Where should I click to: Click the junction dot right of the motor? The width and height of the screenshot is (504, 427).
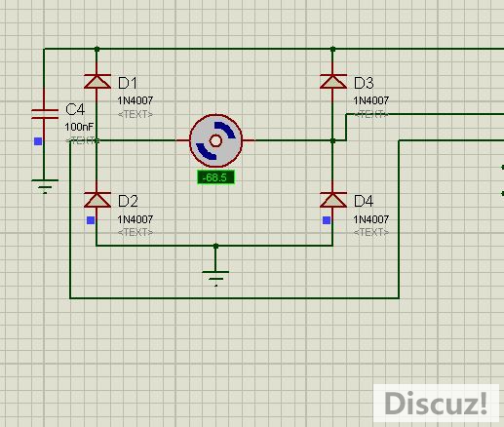point(332,140)
